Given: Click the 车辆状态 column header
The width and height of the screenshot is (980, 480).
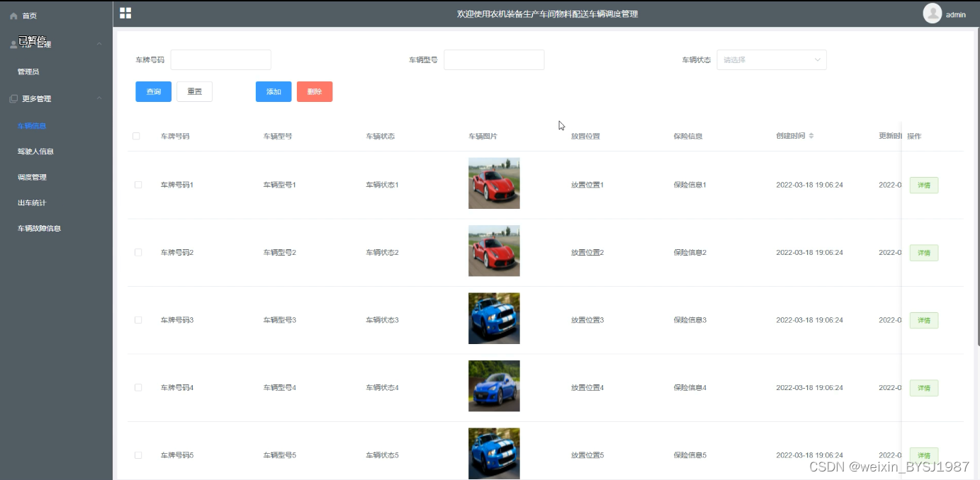Looking at the screenshot, I should [x=381, y=136].
